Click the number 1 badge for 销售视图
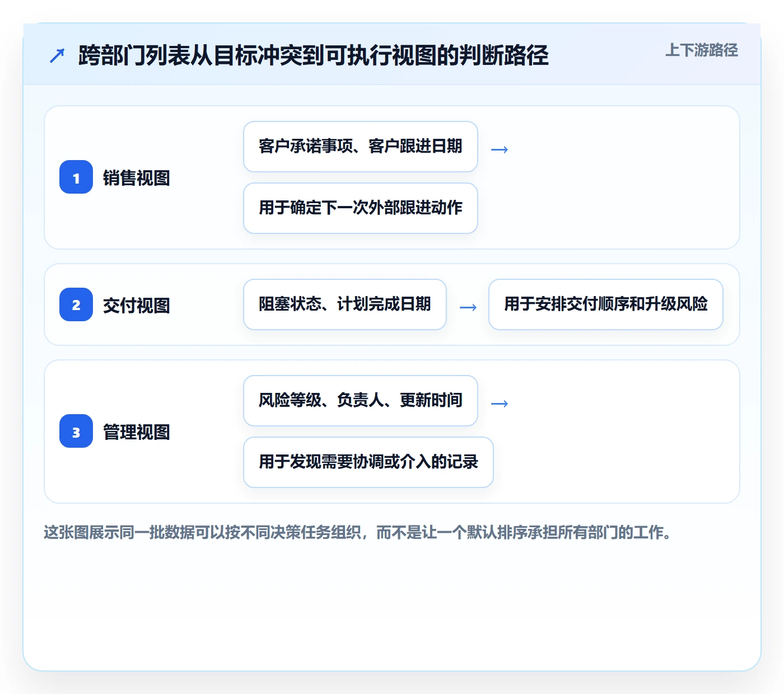784x694 pixels. pyautogui.click(x=76, y=177)
